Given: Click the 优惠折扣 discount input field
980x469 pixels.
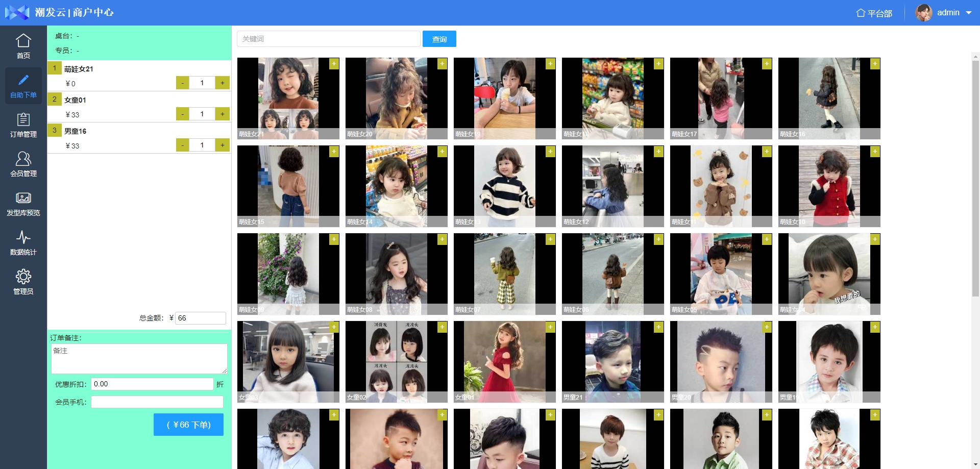Looking at the screenshot, I should tap(152, 384).
